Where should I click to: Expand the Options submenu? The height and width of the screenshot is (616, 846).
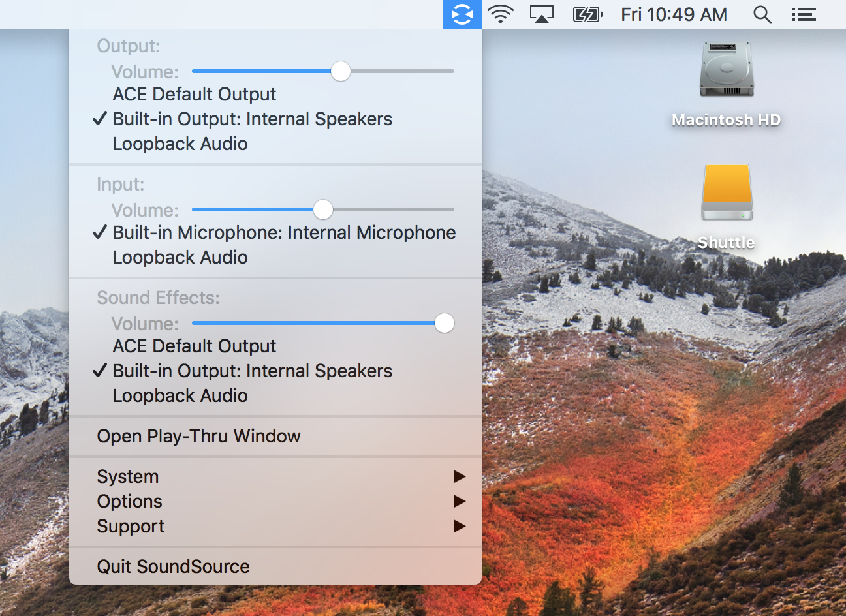point(275,501)
